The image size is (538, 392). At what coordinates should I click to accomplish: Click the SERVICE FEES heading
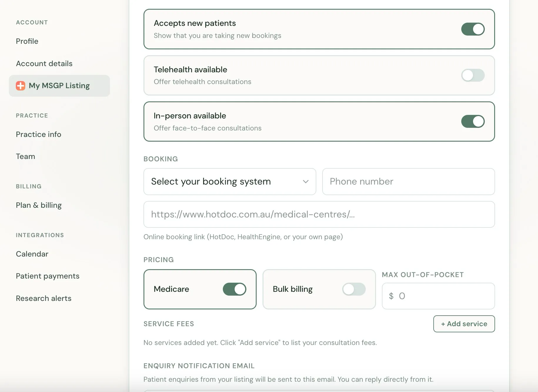tap(169, 324)
